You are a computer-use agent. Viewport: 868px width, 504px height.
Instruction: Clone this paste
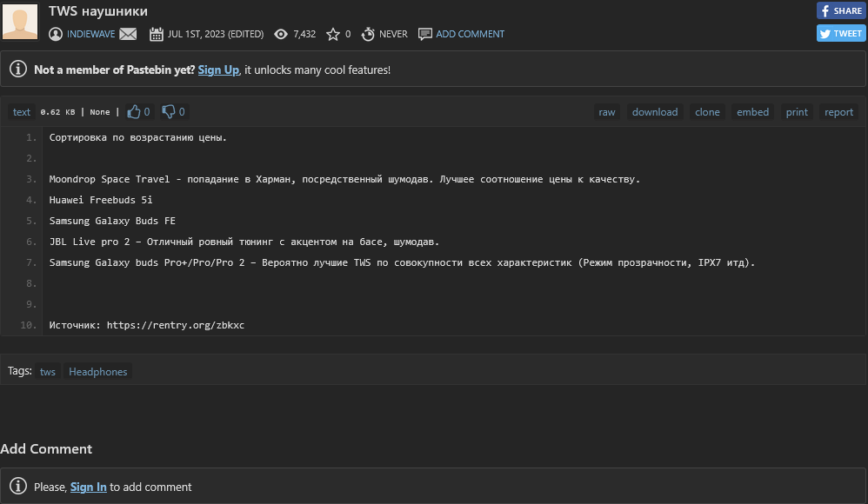707,112
